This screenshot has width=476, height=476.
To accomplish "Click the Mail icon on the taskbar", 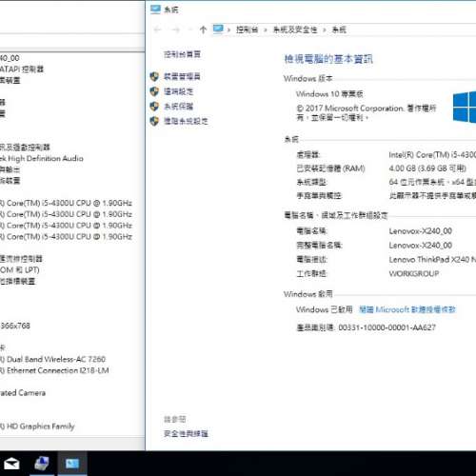I will click(x=11, y=464).
